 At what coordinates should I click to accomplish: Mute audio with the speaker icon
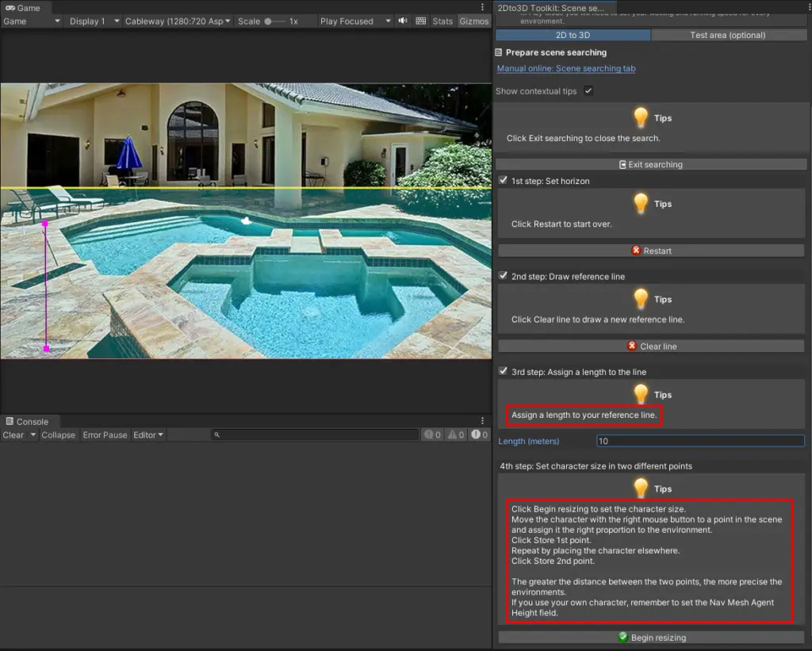tap(403, 21)
